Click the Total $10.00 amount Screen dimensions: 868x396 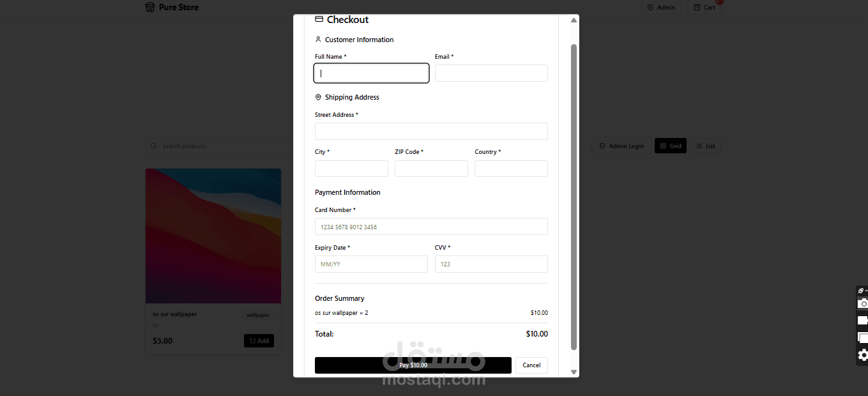point(537,334)
